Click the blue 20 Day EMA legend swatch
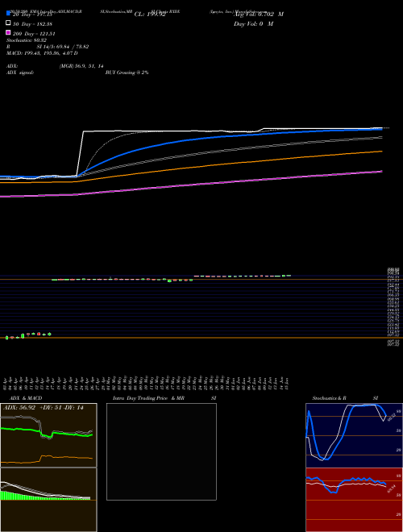This screenshot has height=532, width=403. 8,13
